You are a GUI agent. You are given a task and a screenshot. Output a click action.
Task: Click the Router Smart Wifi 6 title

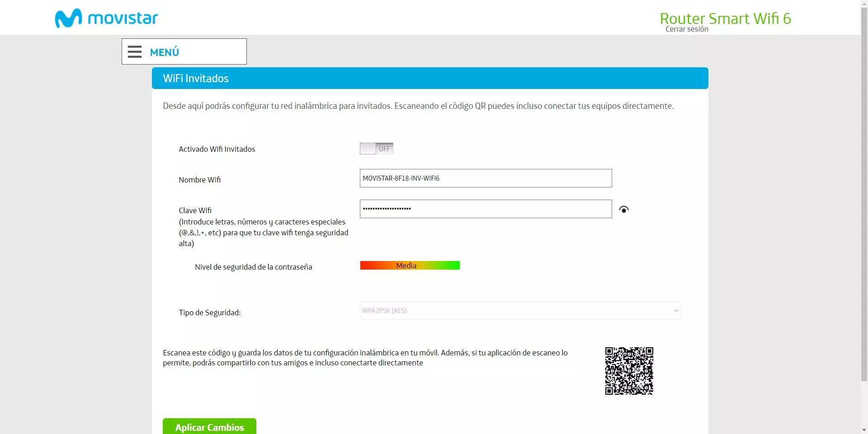725,19
